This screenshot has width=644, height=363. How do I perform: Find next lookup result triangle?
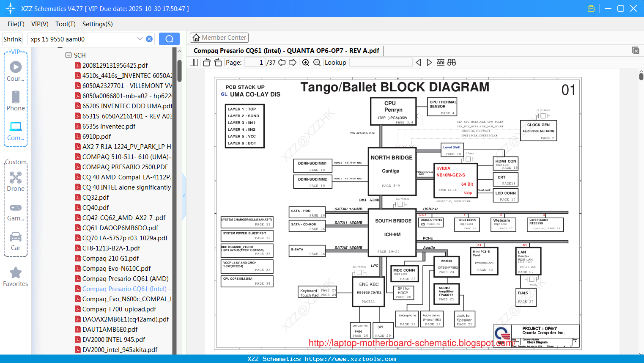pos(429,62)
